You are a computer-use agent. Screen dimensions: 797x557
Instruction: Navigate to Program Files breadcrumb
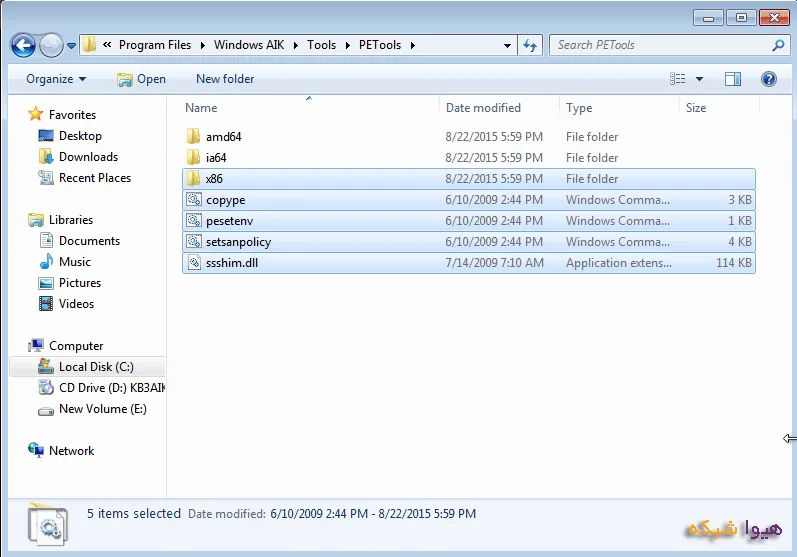tap(155, 45)
